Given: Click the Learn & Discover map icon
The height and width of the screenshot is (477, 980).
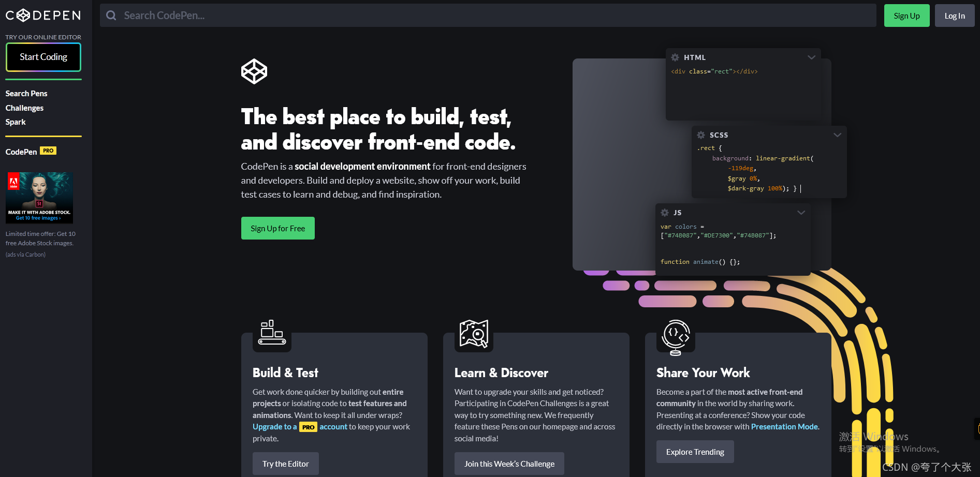Looking at the screenshot, I should (474, 333).
